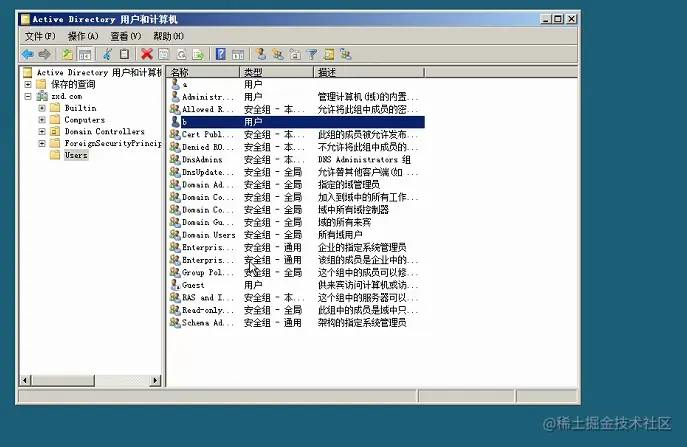Select the RAS and I... group row
Screen dimensions: 687x447
point(297,298)
